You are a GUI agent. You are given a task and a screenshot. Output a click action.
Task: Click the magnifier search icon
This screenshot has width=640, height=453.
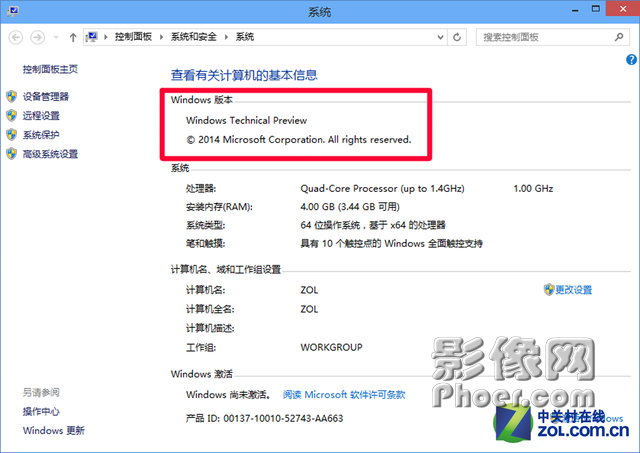[x=619, y=37]
